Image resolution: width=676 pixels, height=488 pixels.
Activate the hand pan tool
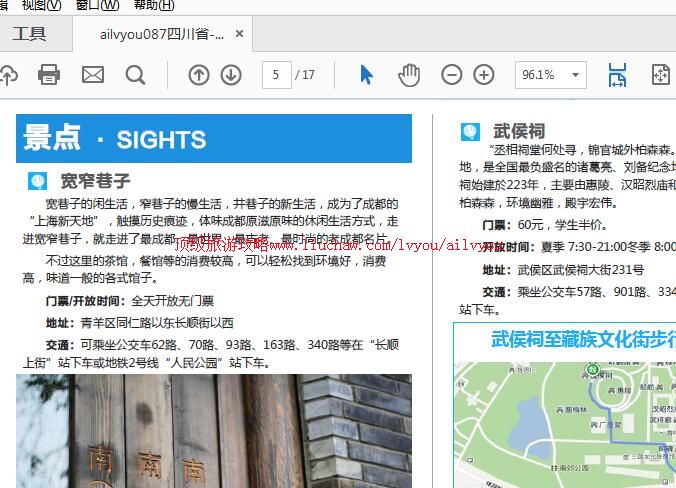pos(409,75)
